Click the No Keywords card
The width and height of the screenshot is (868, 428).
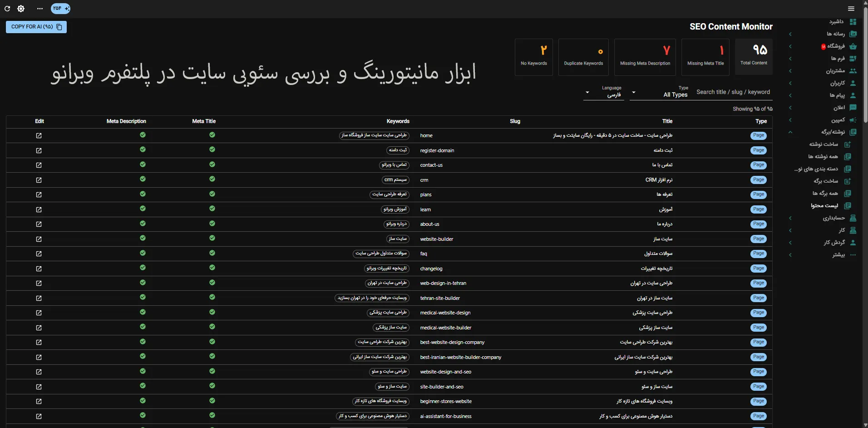point(534,57)
